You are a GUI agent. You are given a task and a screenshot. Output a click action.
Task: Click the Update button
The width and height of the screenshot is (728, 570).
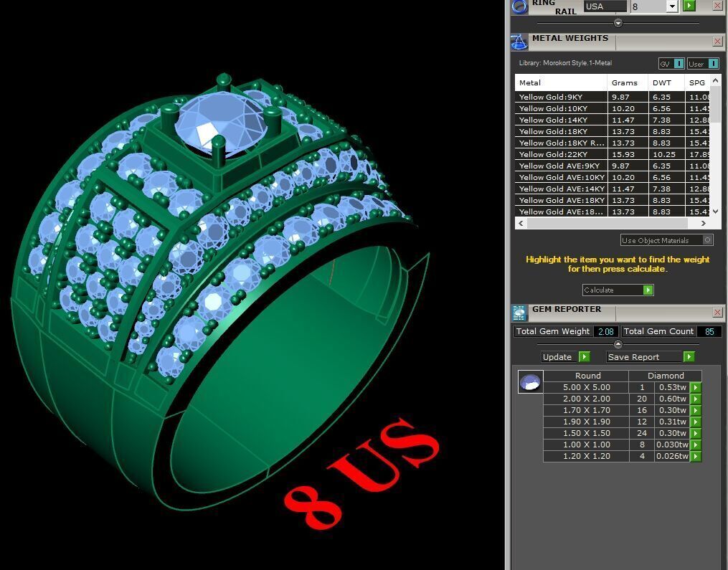tap(560, 357)
